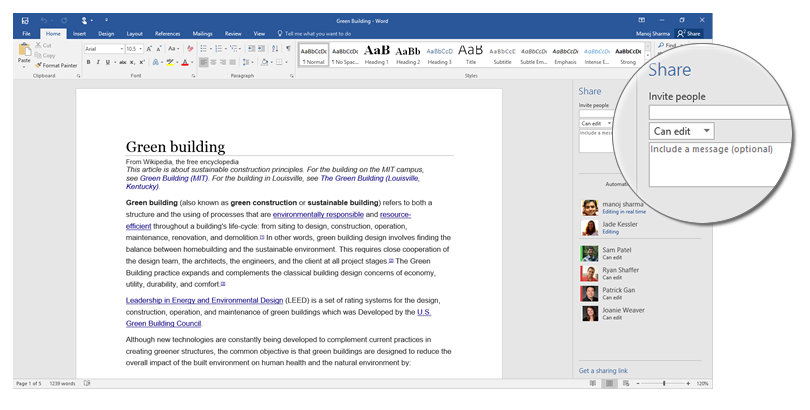This screenshot has width=810, height=410.
Task: Paste clipboard contents with the Paste icon
Action: pos(24,50)
